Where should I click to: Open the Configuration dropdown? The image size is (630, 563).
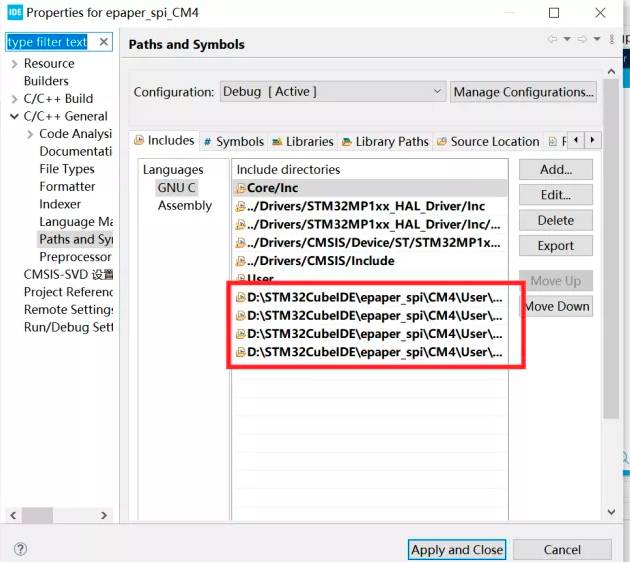[x=333, y=92]
